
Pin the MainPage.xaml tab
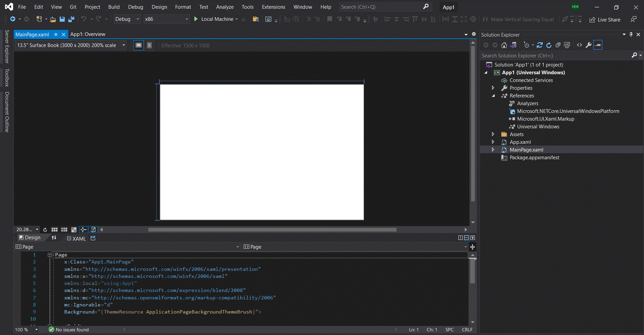tap(55, 34)
